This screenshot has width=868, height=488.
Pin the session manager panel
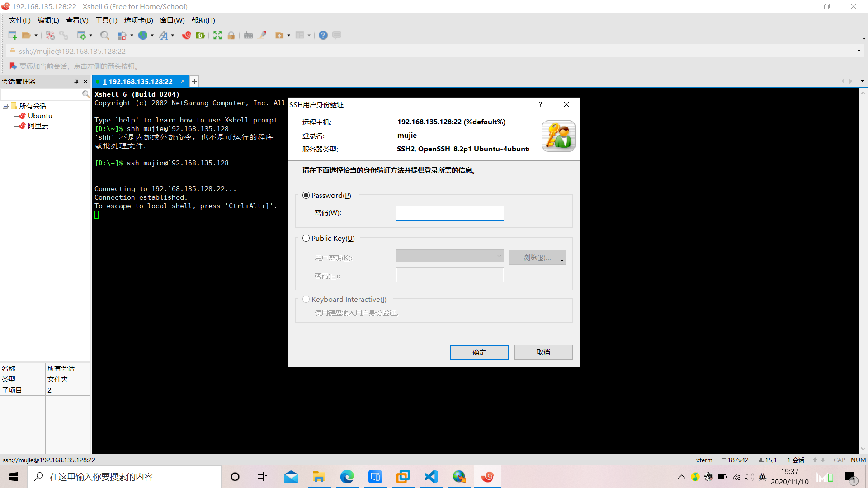(x=76, y=82)
